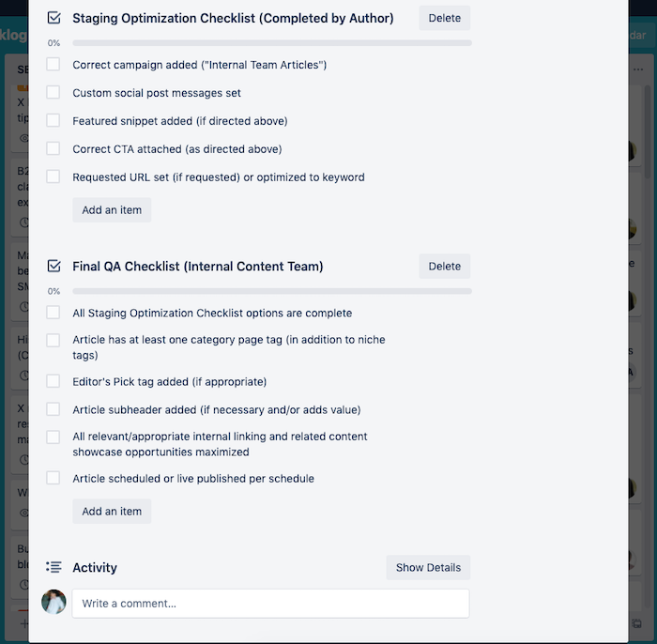This screenshot has width=657, height=644.
Task: Delete the Staging Optimization Checklist
Action: (x=445, y=18)
